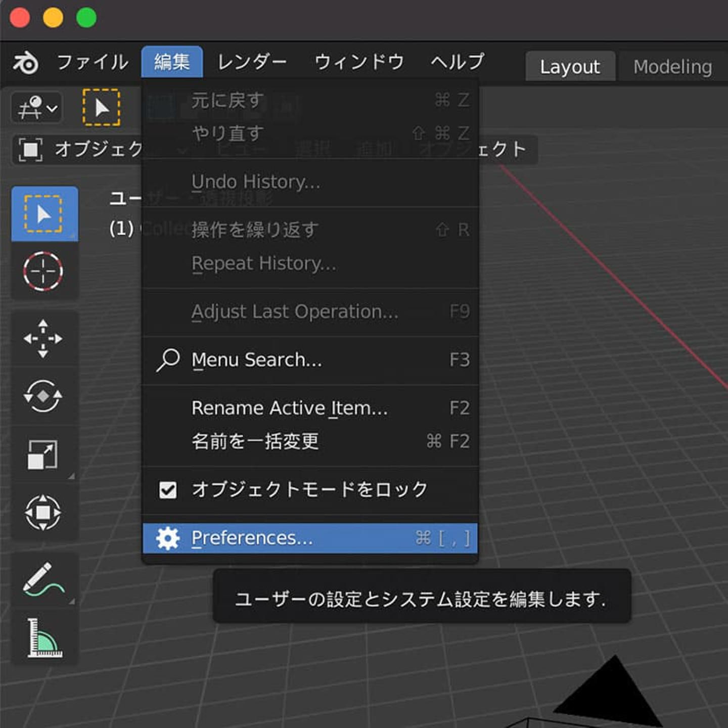Click the magnifier icon beside Menu Search
The height and width of the screenshot is (728, 728).
coord(168,360)
